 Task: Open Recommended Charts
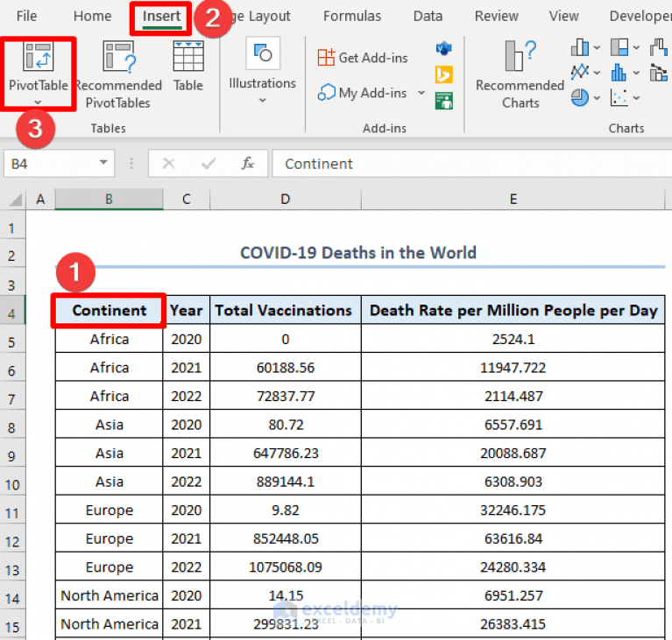click(x=520, y=74)
